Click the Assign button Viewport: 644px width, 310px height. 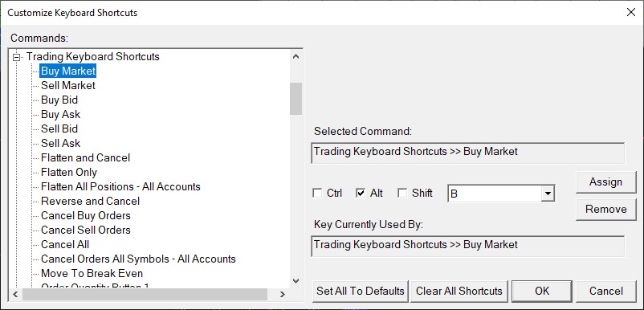coord(605,182)
